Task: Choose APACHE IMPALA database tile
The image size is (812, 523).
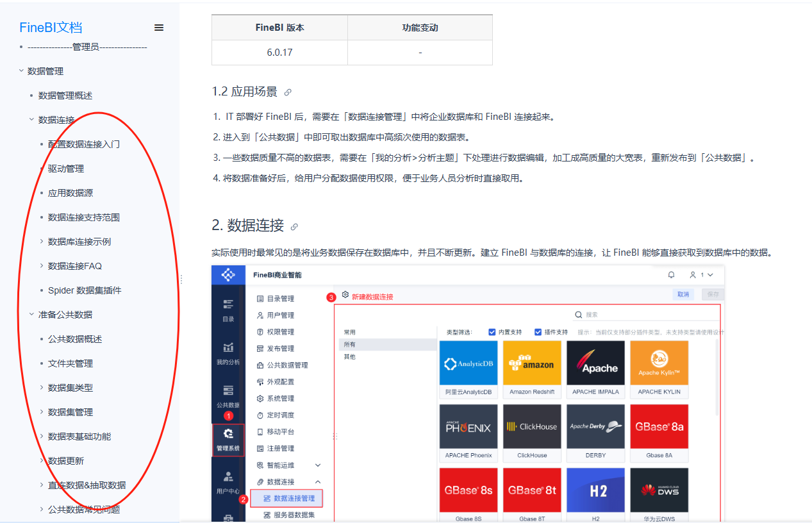Action: (x=595, y=369)
